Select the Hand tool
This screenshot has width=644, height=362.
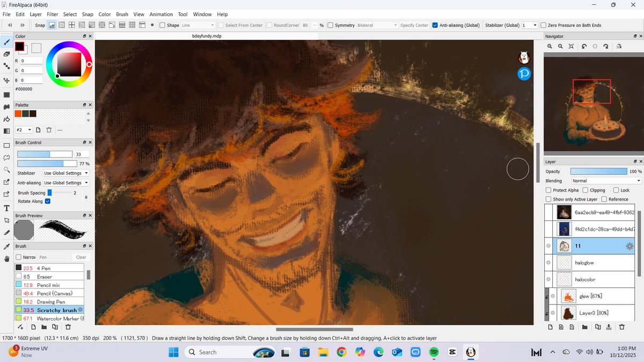(x=6, y=258)
